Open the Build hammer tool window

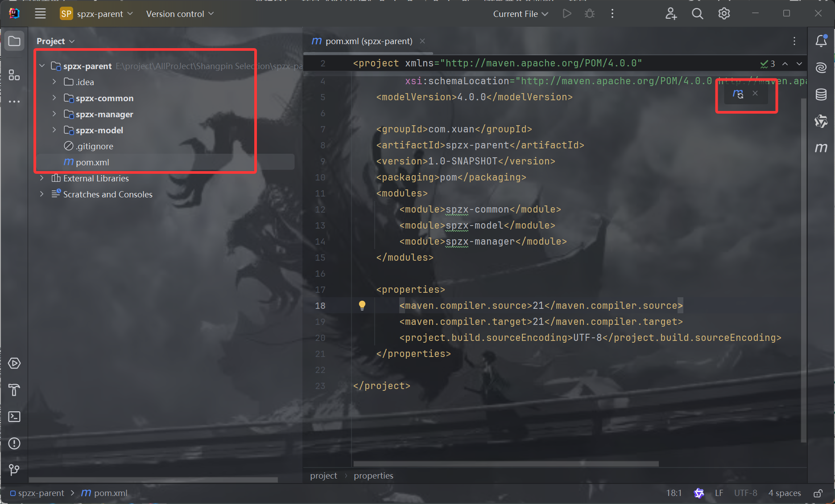click(x=14, y=390)
